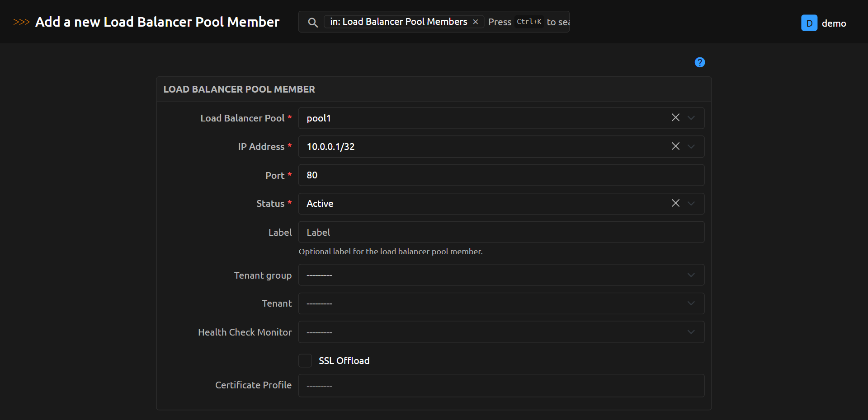Image resolution: width=868 pixels, height=420 pixels.
Task: Click into the Label text field
Action: pos(501,232)
